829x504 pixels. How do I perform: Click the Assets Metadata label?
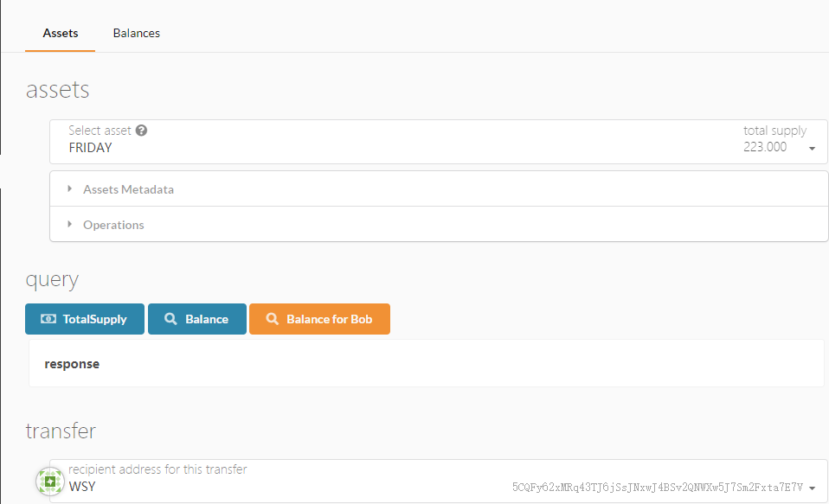(x=128, y=189)
